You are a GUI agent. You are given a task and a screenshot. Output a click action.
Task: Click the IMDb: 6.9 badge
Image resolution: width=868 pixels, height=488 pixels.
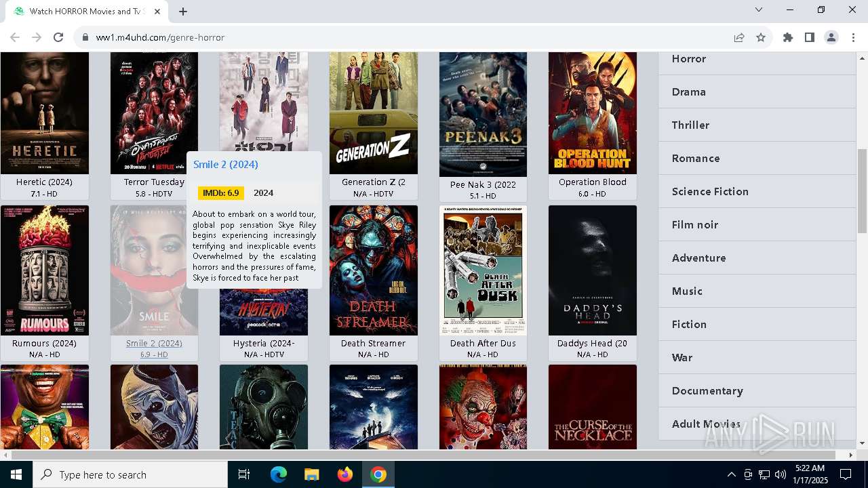(x=221, y=193)
